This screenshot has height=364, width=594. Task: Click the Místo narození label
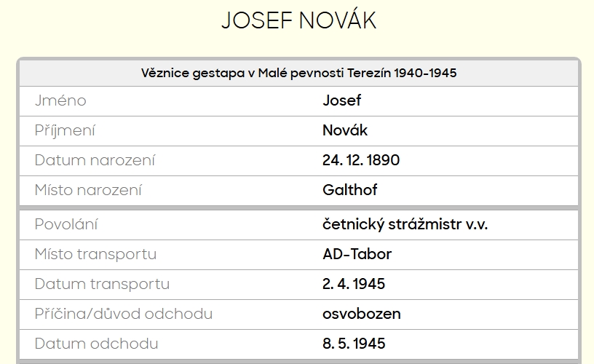coord(88,191)
